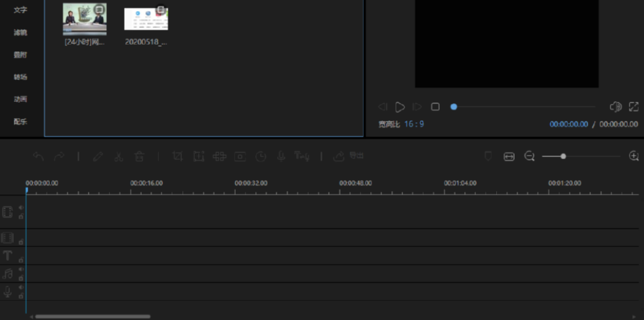Click the 导出 export button
Screen dimensions: 644x320
(349, 156)
